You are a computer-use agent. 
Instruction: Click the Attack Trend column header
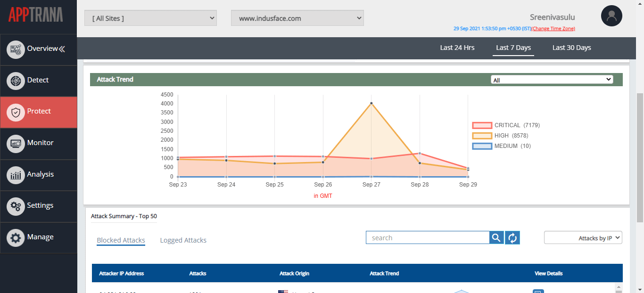coord(384,273)
